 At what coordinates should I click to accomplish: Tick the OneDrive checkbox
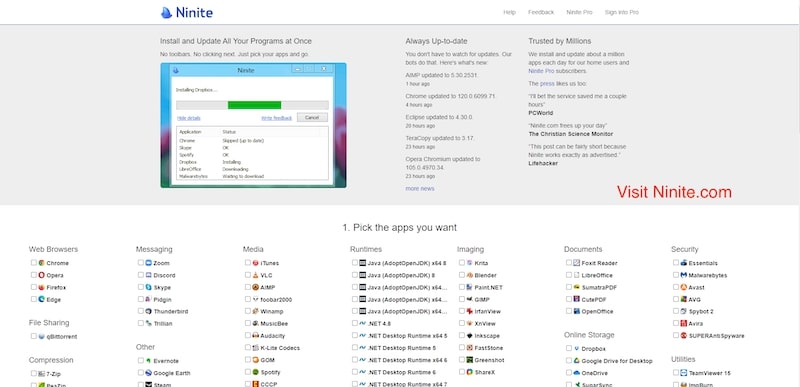569,373
